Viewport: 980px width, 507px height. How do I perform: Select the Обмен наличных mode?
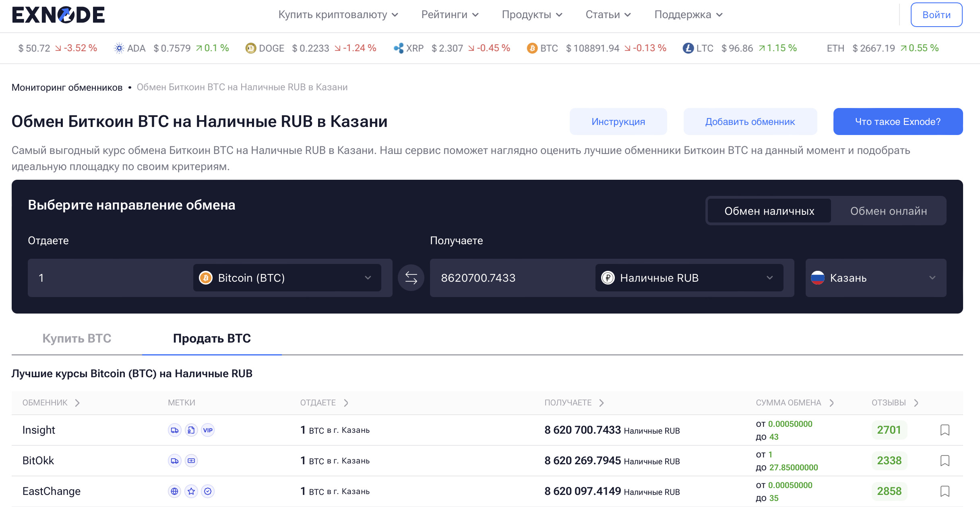coord(769,211)
